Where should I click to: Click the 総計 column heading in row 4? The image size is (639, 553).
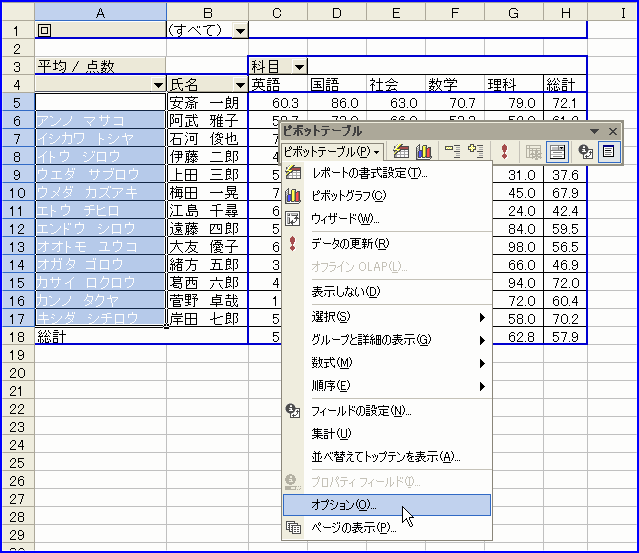point(566,84)
